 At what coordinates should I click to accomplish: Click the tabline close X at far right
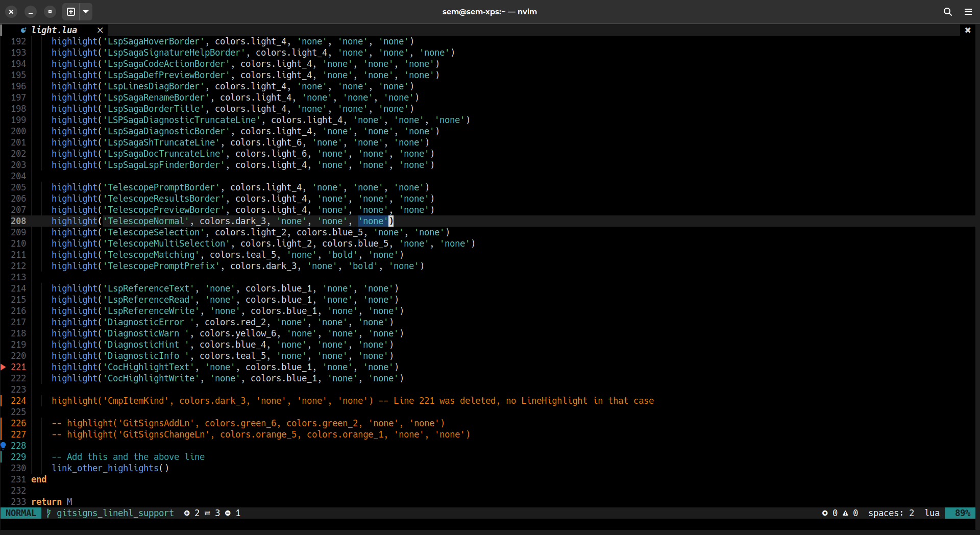[x=967, y=30]
